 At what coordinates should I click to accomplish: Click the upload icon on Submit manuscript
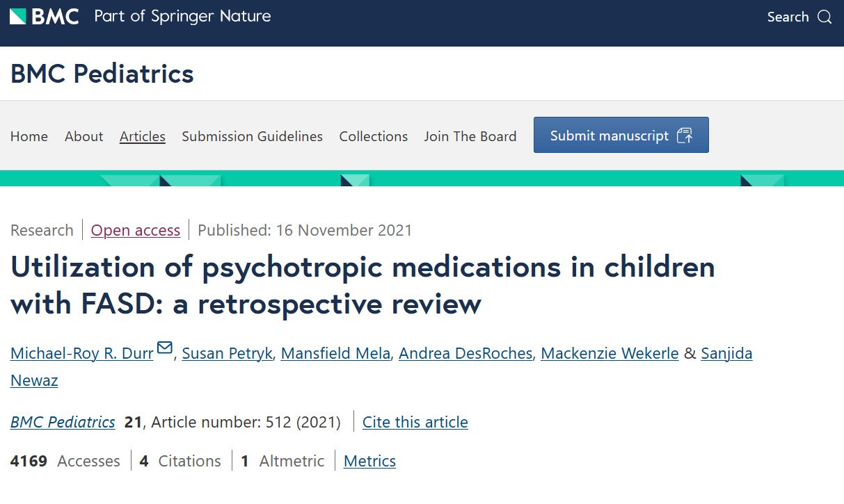coord(685,136)
